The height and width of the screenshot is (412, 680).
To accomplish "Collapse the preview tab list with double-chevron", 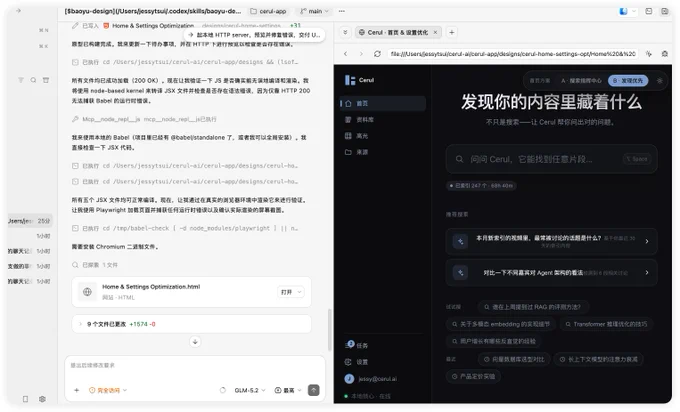I will (x=345, y=32).
